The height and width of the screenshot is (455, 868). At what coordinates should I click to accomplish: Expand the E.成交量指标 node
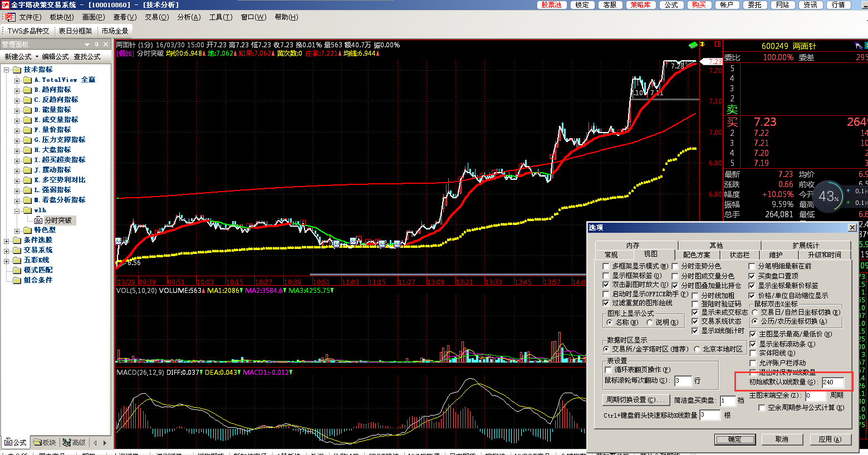[17, 120]
